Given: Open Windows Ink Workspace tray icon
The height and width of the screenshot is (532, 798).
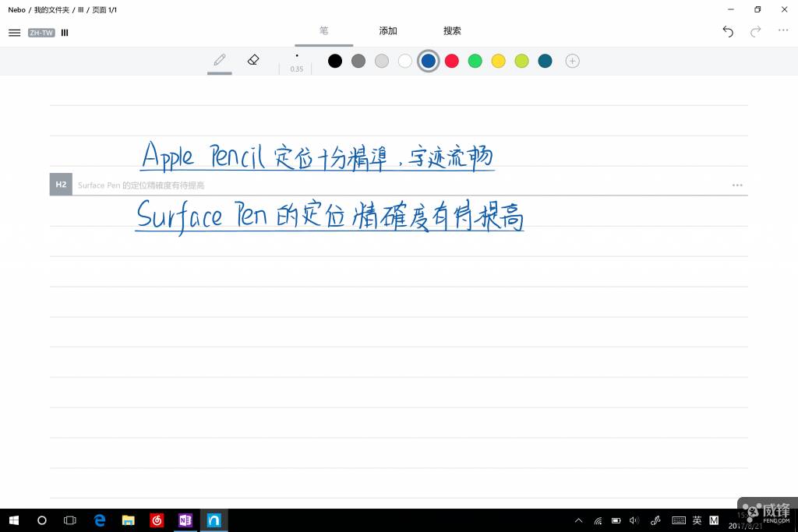Looking at the screenshot, I should pos(655,520).
